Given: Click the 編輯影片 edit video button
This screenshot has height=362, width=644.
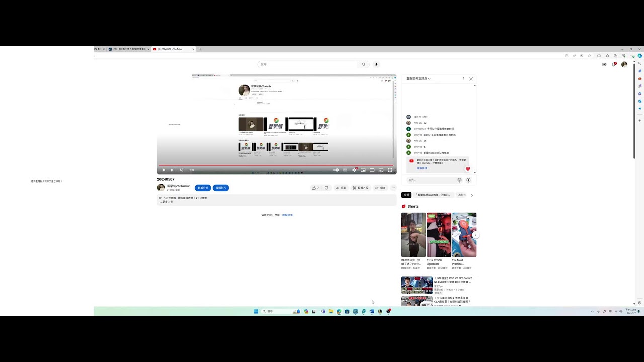Looking at the screenshot, I should tap(220, 188).
